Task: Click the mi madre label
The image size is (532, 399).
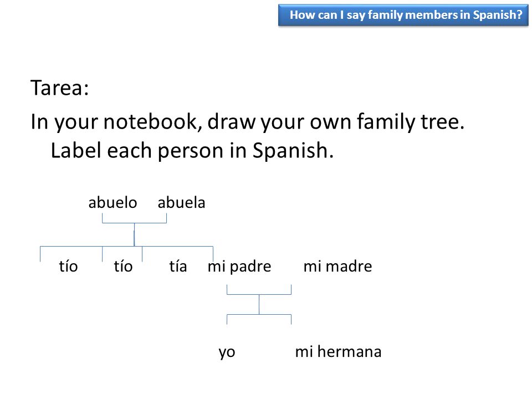Action: [x=337, y=267]
